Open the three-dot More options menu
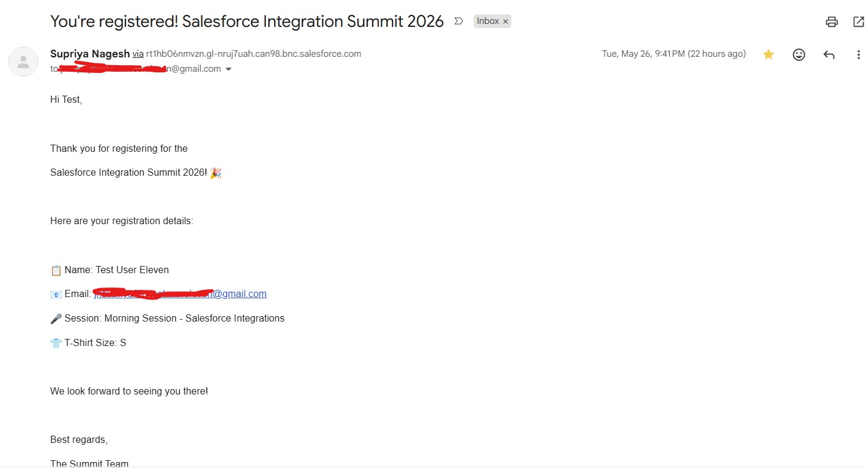Image resolution: width=868 pixels, height=468 pixels. [x=858, y=54]
